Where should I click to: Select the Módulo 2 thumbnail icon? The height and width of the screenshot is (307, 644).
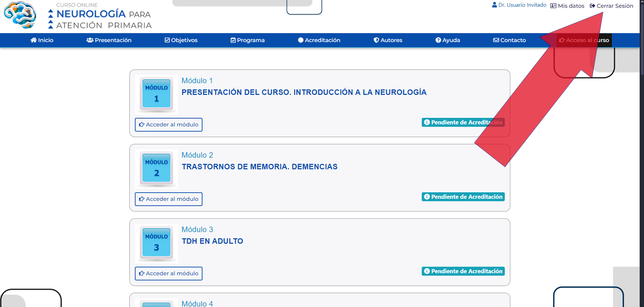(x=156, y=169)
